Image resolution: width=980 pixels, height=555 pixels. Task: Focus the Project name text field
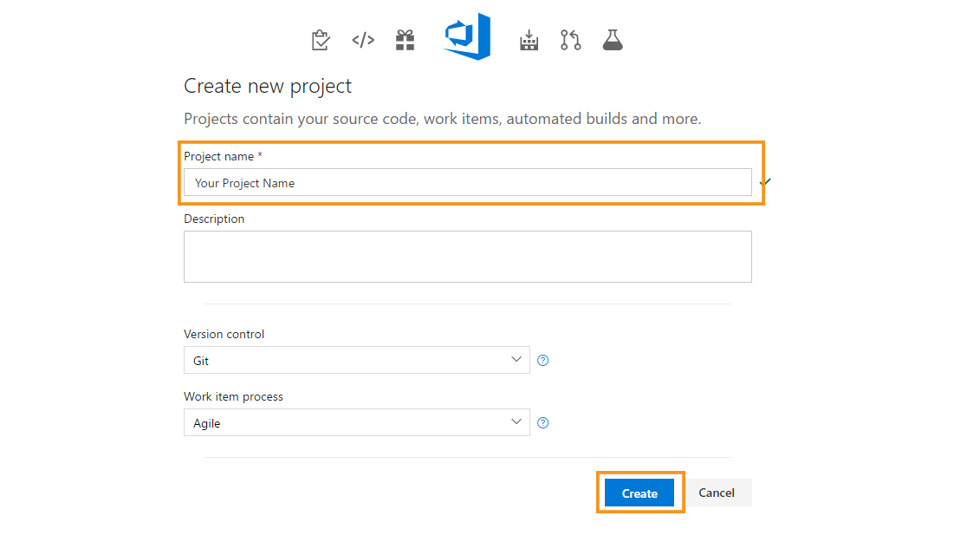(467, 183)
